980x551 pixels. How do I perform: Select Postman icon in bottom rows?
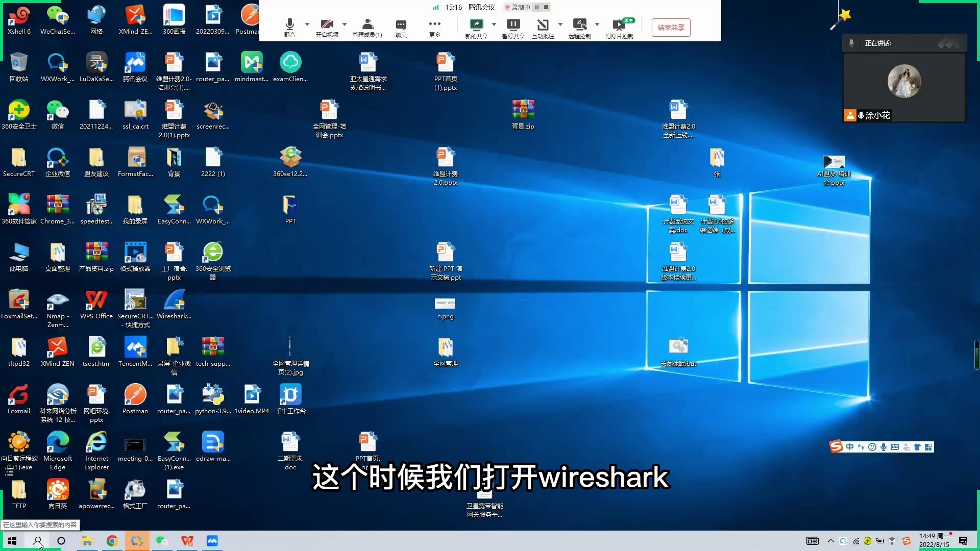coord(135,399)
